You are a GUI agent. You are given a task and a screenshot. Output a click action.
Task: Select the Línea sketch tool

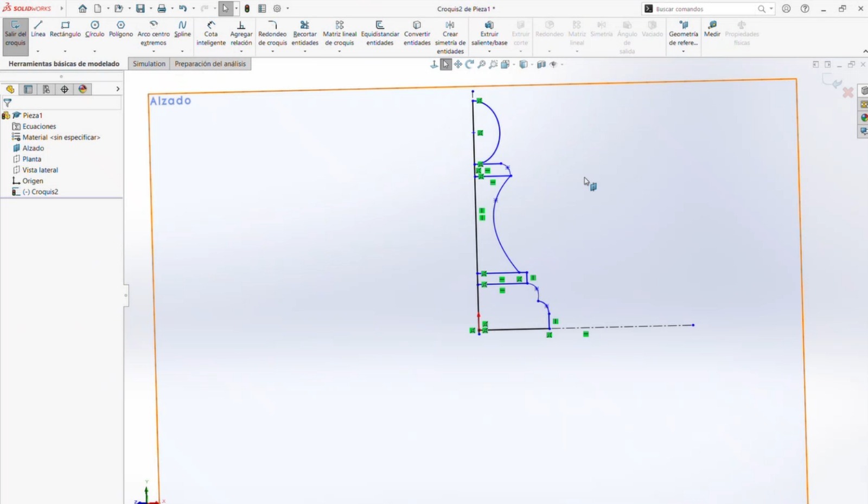click(x=38, y=30)
